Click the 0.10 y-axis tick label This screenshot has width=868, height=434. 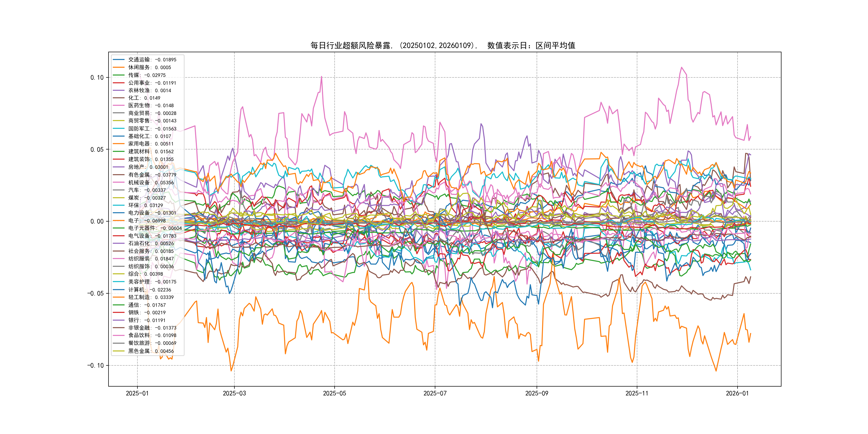97,77
